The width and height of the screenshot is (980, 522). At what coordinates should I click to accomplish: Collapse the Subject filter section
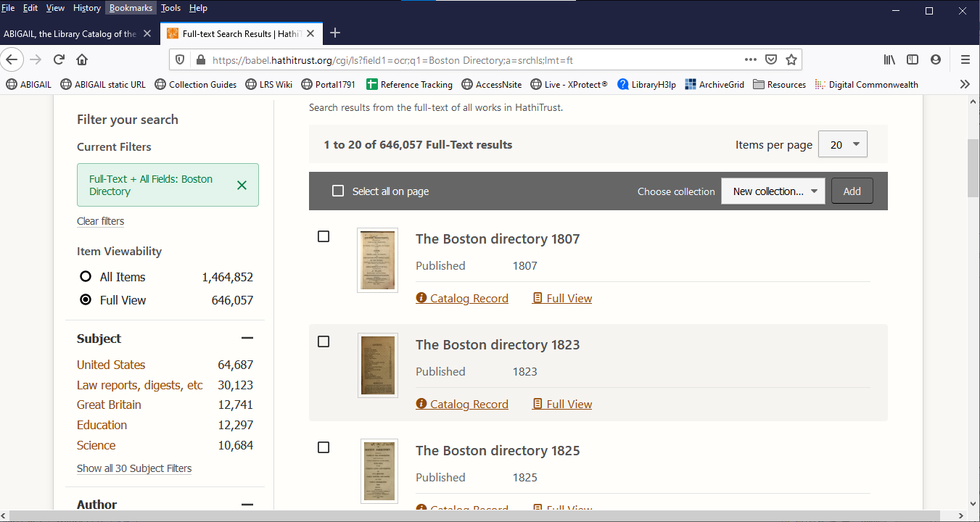click(x=247, y=339)
